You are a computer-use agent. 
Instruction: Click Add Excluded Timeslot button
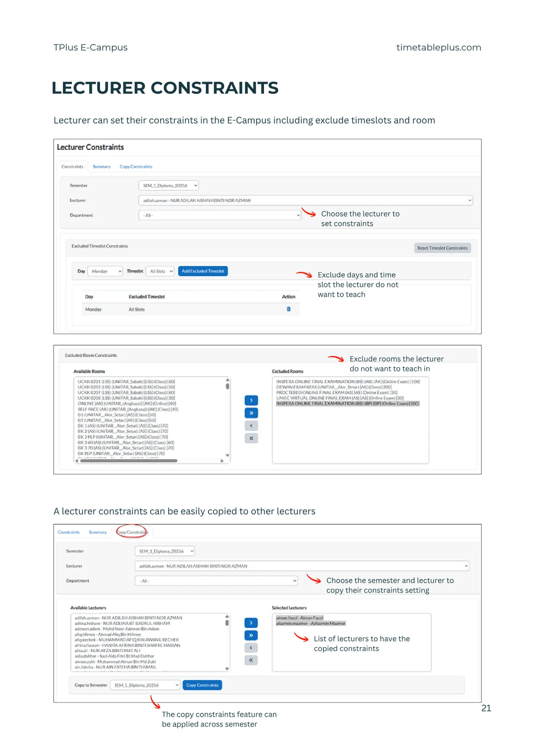[203, 271]
